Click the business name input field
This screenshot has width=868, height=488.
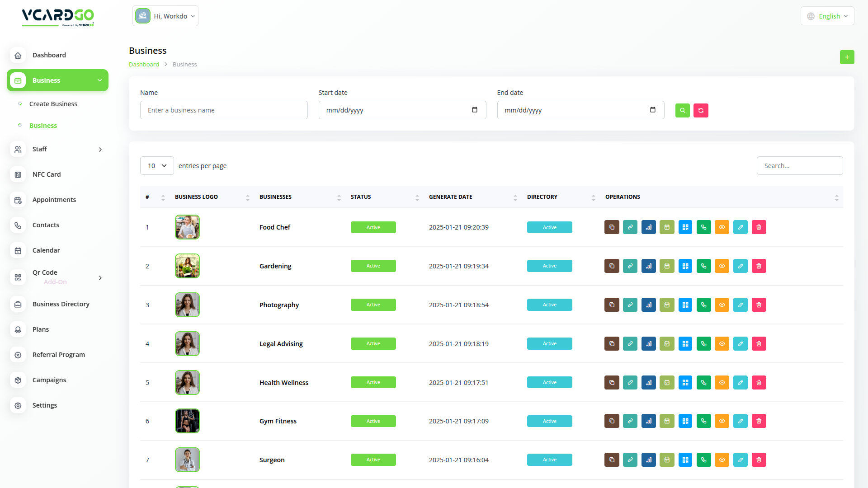(x=224, y=110)
